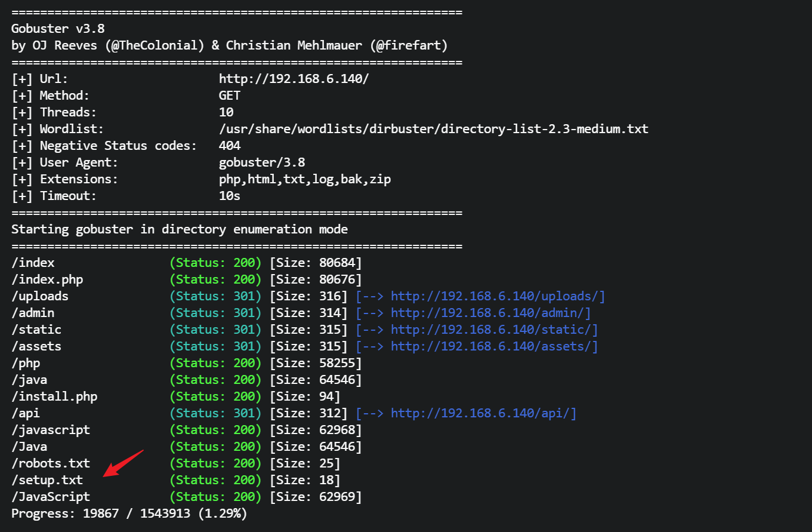Click the Progress counter line
This screenshot has width=812, height=532.
coord(129,513)
